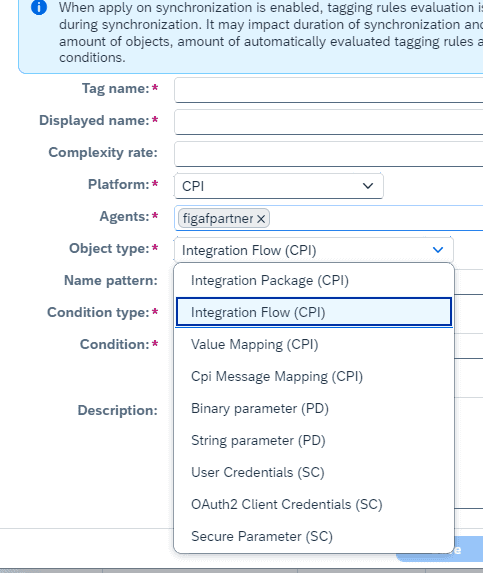
Task: Collapse the Object type dropdown arrow
Action: [x=438, y=250]
